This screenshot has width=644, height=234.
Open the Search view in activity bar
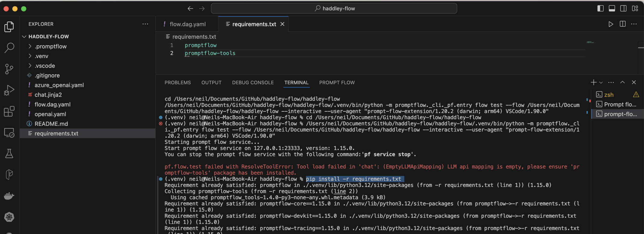[9, 47]
